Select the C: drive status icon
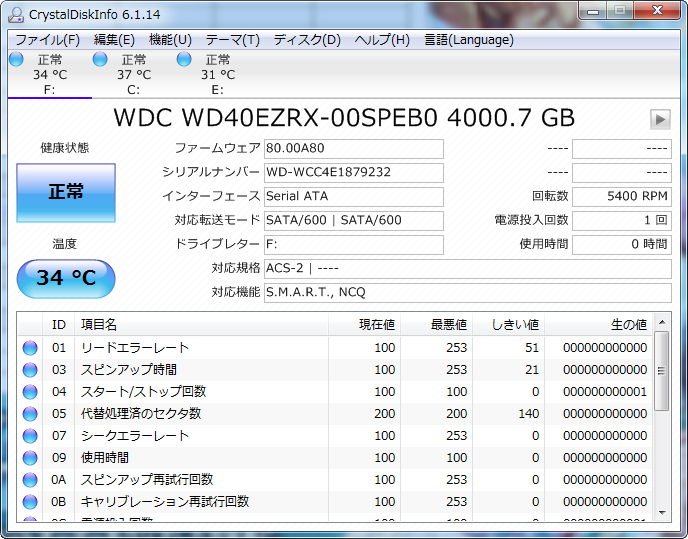The image size is (688, 539). pos(100,59)
